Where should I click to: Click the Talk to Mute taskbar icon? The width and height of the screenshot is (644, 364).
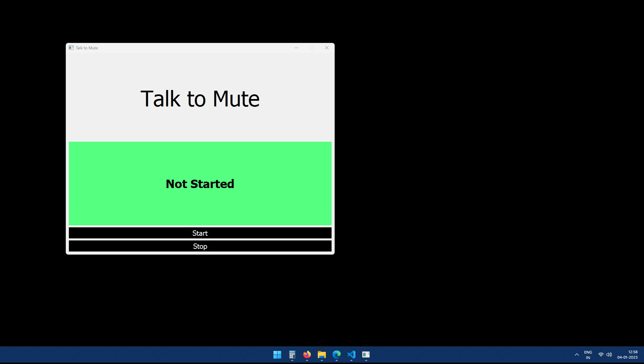click(x=366, y=355)
